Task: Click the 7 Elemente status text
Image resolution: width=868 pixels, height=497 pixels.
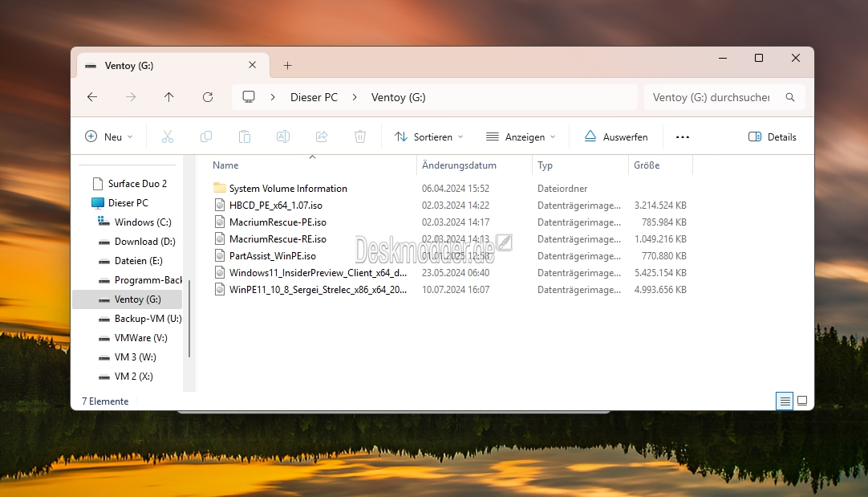Action: tap(105, 401)
